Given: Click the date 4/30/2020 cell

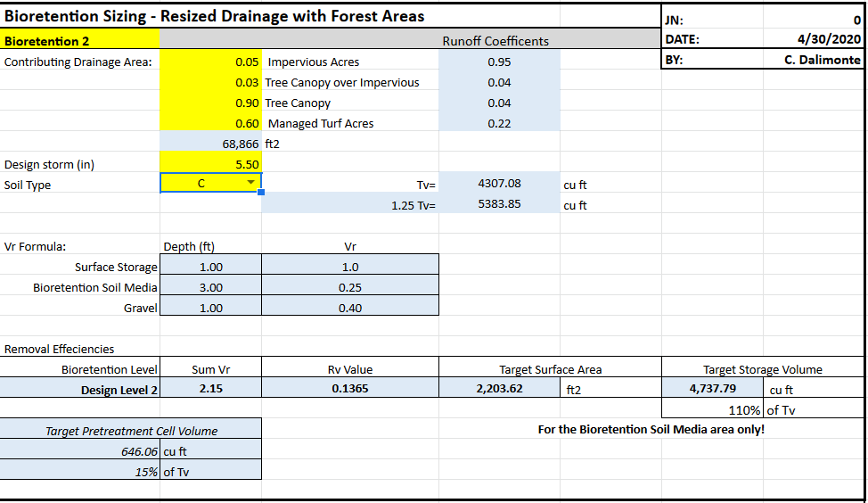Looking at the screenshot, I should tap(814, 39).
